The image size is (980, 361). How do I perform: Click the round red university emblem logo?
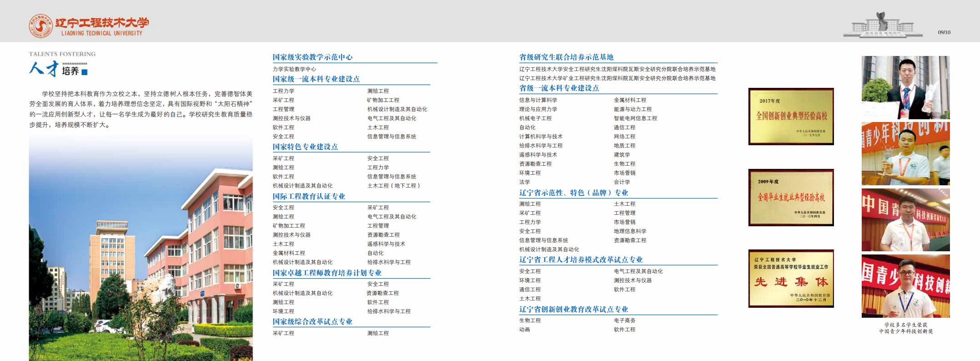click(x=41, y=25)
